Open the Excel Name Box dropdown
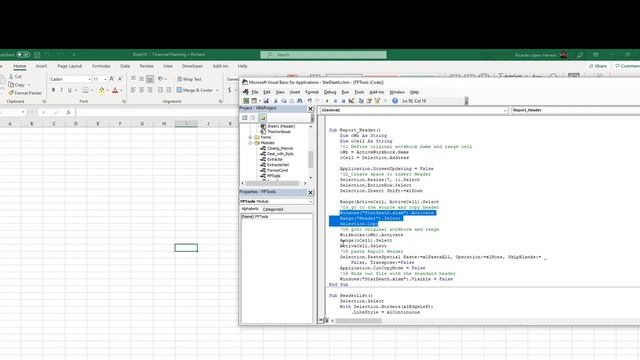Image resolution: width=640 pixels, height=360 pixels. 23,112
